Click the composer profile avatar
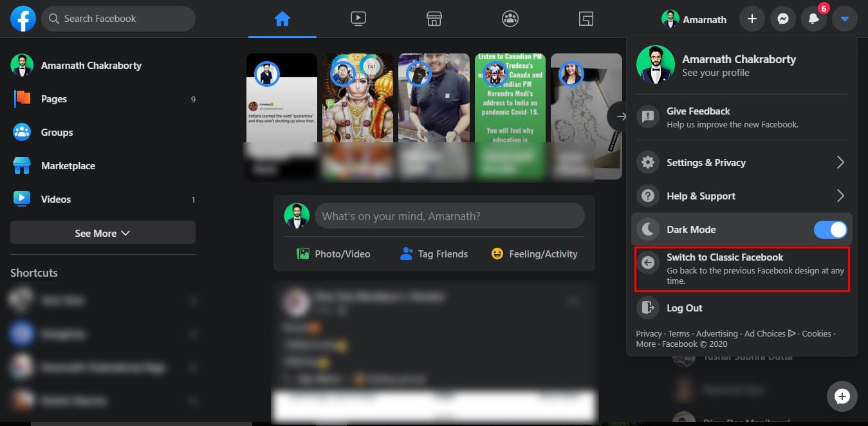Screen dimensions: 868x426 click(x=297, y=216)
